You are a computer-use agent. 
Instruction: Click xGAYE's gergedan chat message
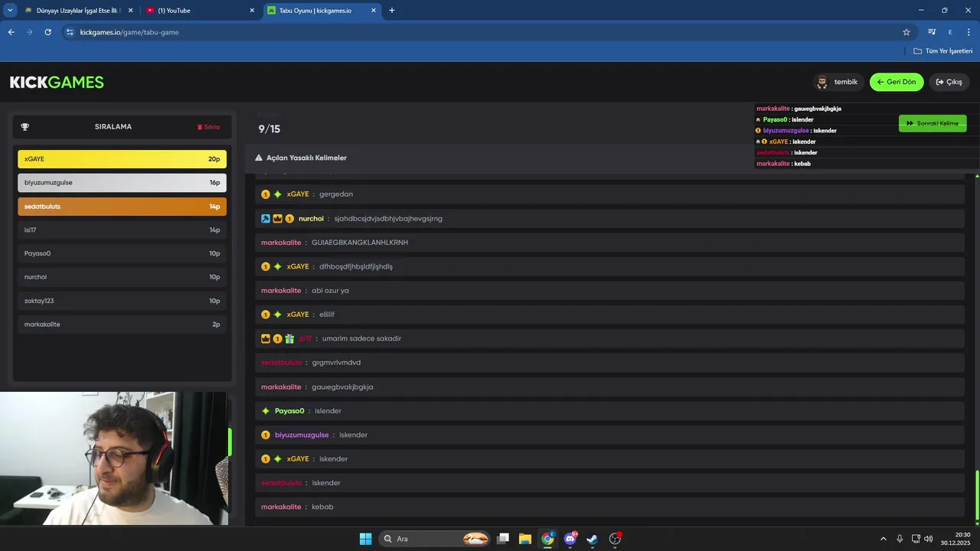click(609, 194)
